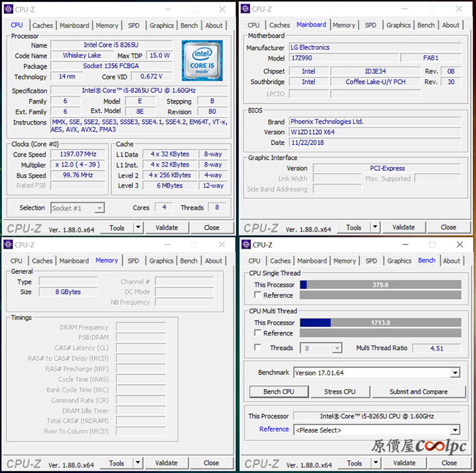Open Tools dropdown arrow in Mainboard window

[x=375, y=227]
